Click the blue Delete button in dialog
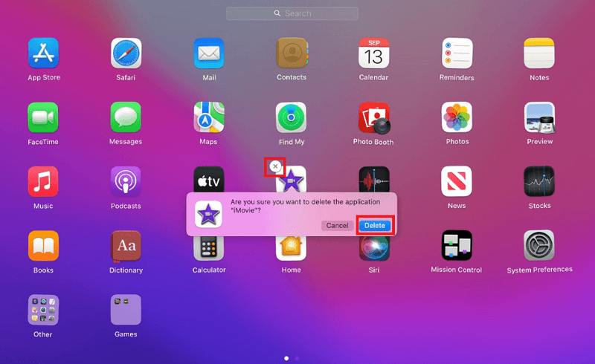 (x=374, y=225)
